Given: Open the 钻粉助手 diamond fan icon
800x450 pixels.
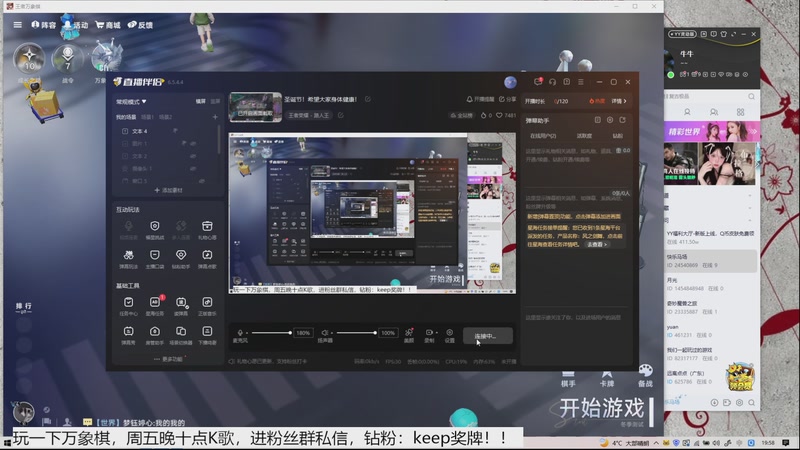Looking at the screenshot, I should [x=181, y=255].
